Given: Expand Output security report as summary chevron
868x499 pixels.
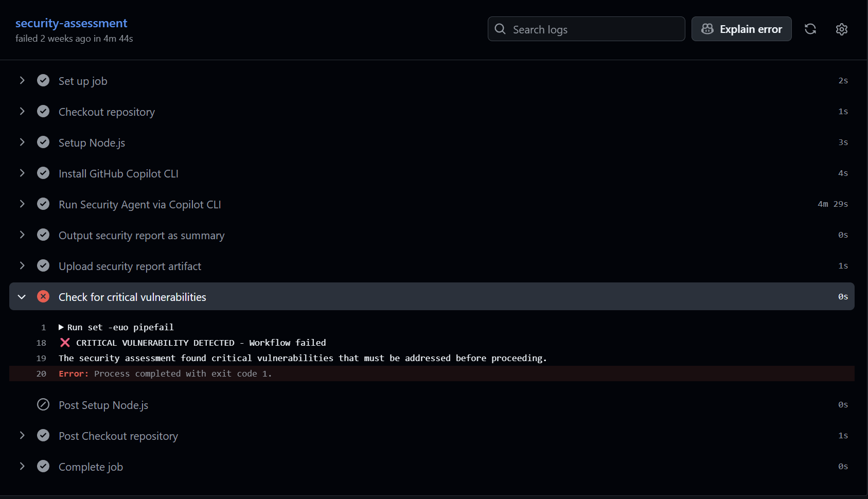Looking at the screenshot, I should 22,235.
